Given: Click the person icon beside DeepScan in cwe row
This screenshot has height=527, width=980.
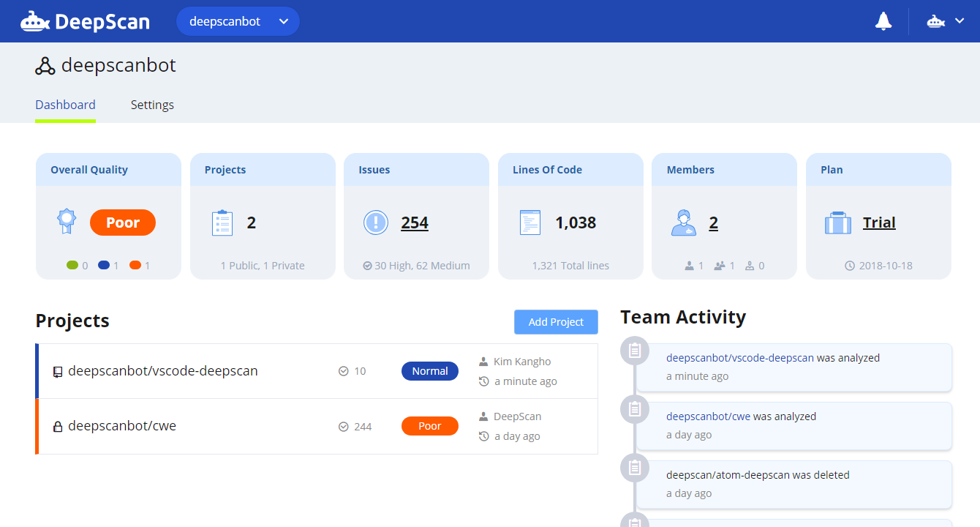Looking at the screenshot, I should [x=483, y=416].
